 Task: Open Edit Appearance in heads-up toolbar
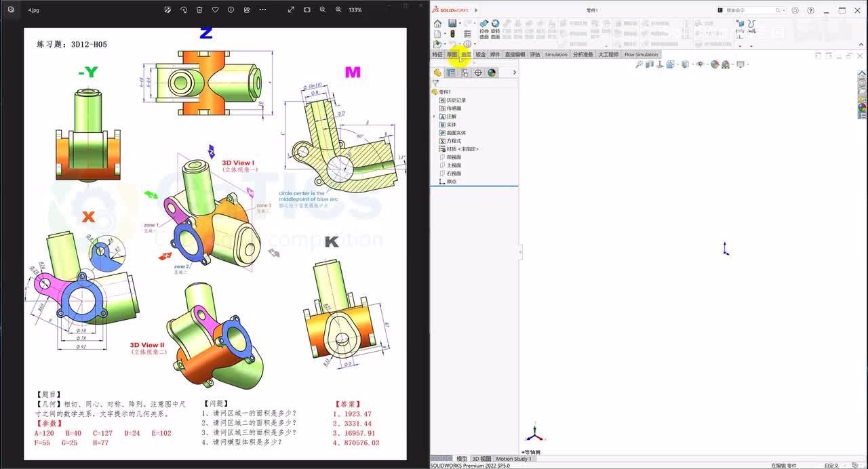(x=715, y=64)
